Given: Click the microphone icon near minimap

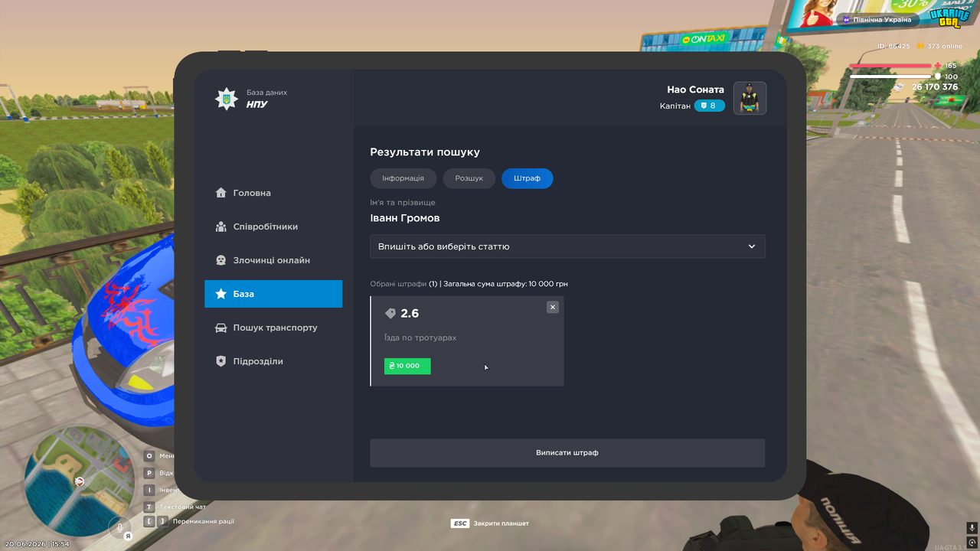Looking at the screenshot, I should (x=119, y=527).
